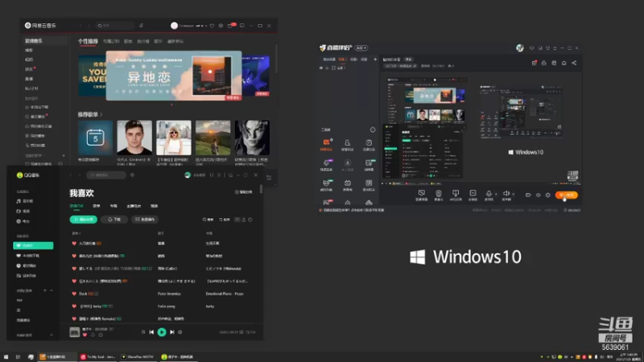
Task: Toggle play on the green QQ音乐 button
Action: (162, 332)
